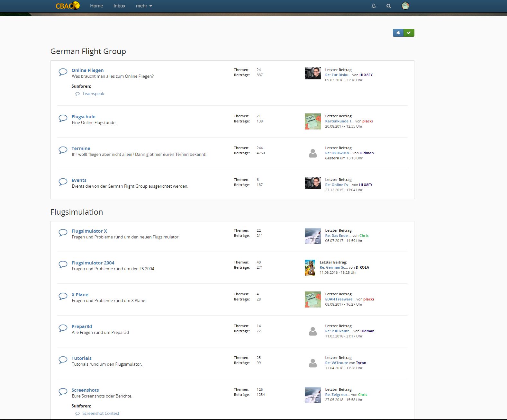Screen dimensions: 507x420
Task: Click speech bubble icon for Screenshots
Action: click(63, 392)
